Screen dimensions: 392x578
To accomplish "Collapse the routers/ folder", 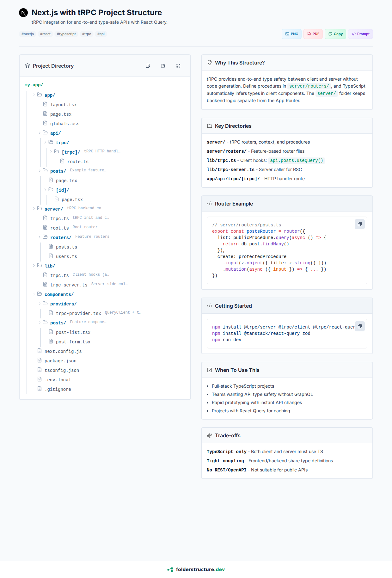I will 40,237.
